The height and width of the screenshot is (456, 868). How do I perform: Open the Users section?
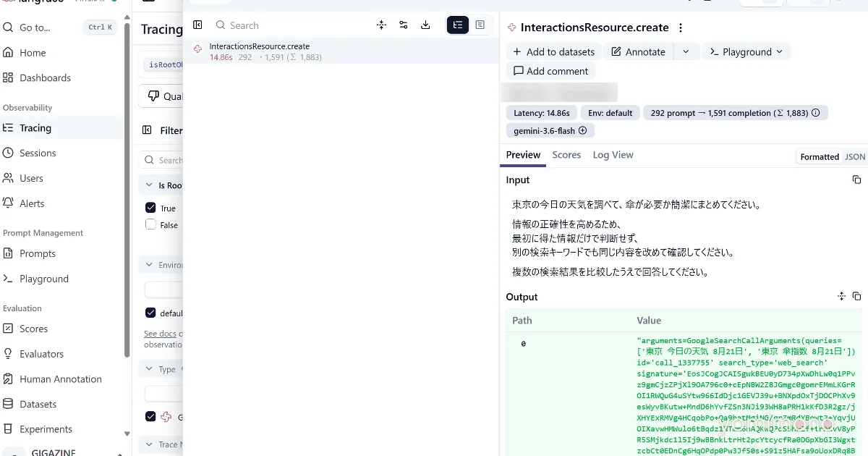coord(31,178)
